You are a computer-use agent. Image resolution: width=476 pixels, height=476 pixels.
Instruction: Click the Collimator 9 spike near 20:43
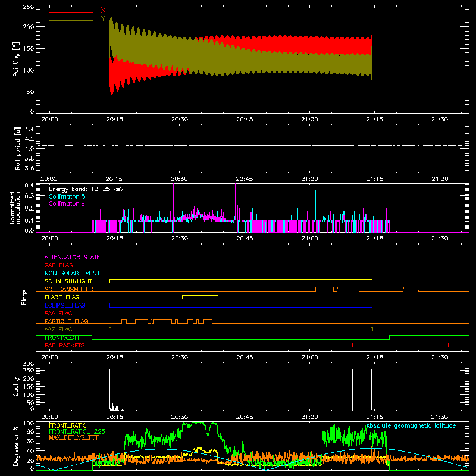(x=235, y=202)
